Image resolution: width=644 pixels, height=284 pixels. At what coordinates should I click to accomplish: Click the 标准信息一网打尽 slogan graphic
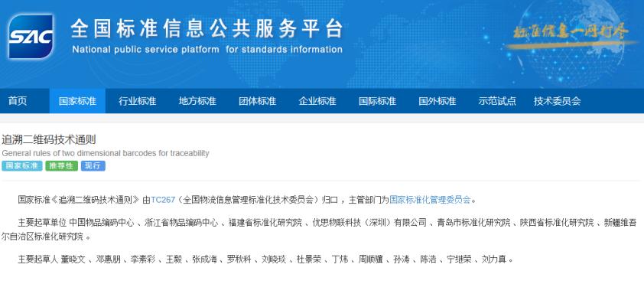(x=571, y=35)
